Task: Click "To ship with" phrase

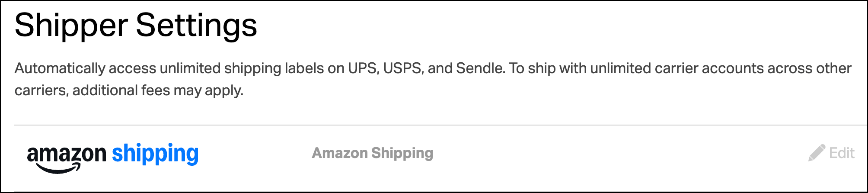Action: (x=548, y=68)
